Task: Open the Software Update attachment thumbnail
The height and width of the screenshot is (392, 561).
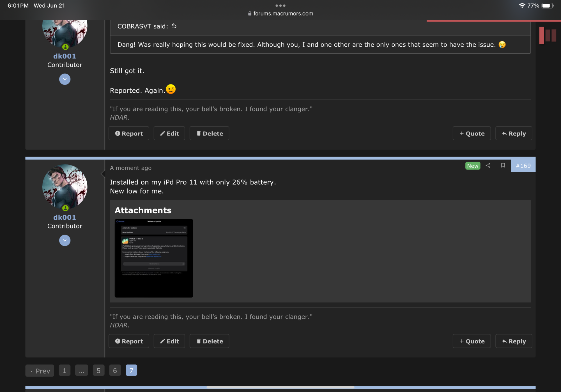Action: click(154, 258)
